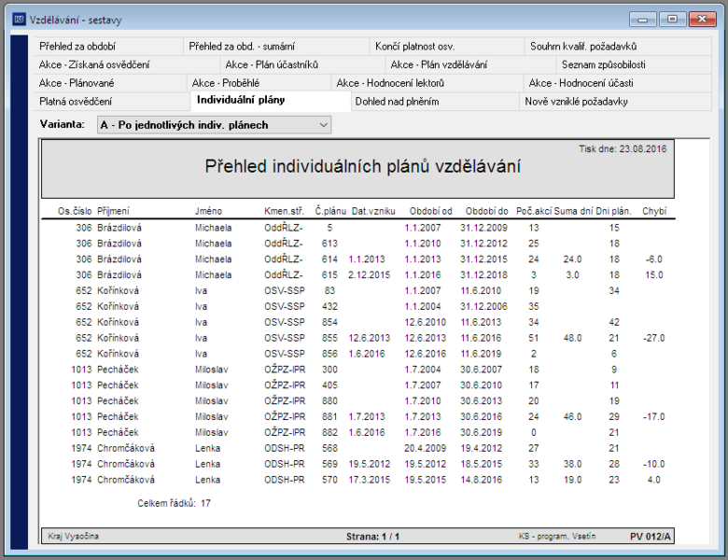The image size is (728, 560).
Task: Click Chybí value -10.0
Action: click(653, 465)
